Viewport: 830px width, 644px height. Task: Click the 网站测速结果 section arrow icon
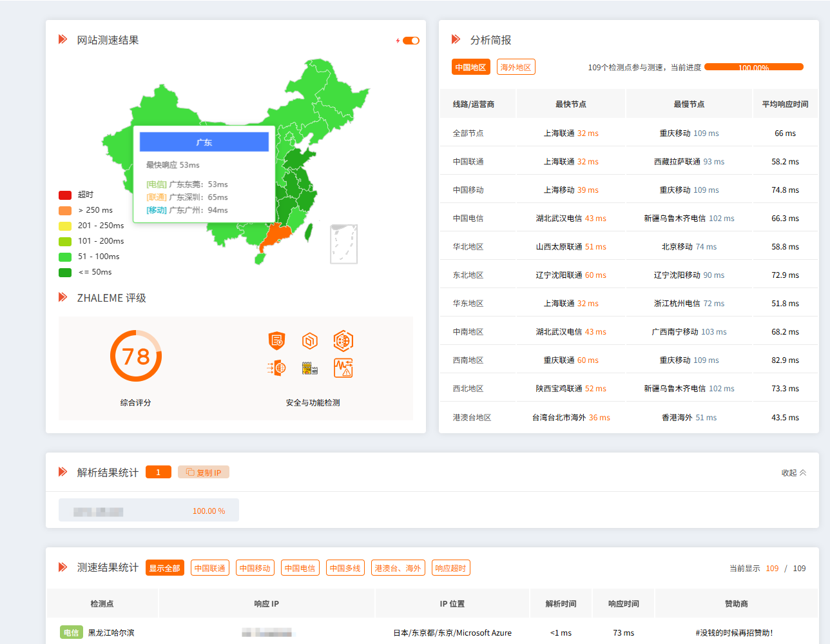63,39
